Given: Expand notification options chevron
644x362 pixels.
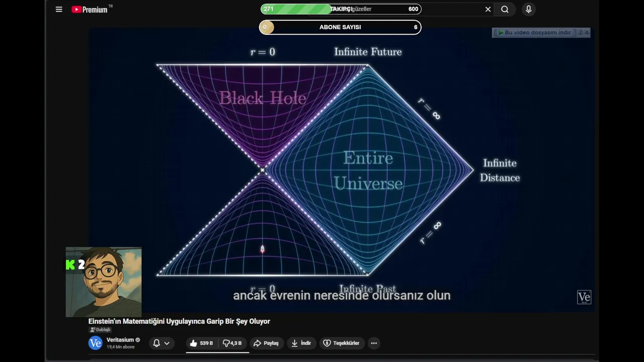Looking at the screenshot, I should pos(167,343).
